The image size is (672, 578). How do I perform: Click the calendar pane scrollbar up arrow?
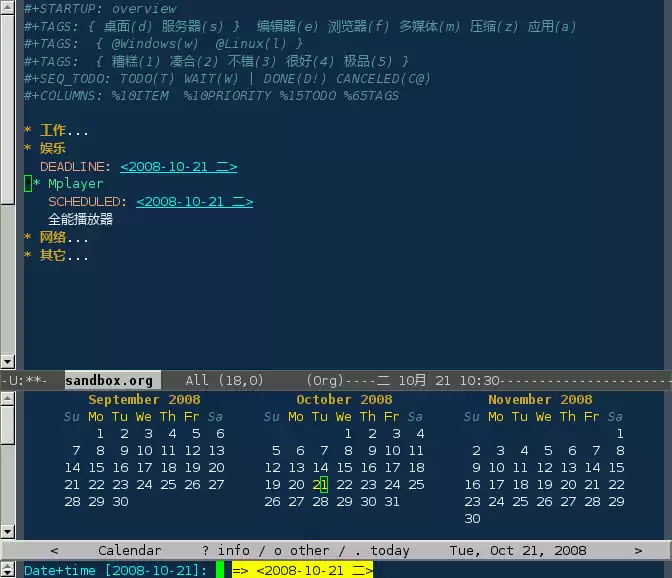click(8, 399)
